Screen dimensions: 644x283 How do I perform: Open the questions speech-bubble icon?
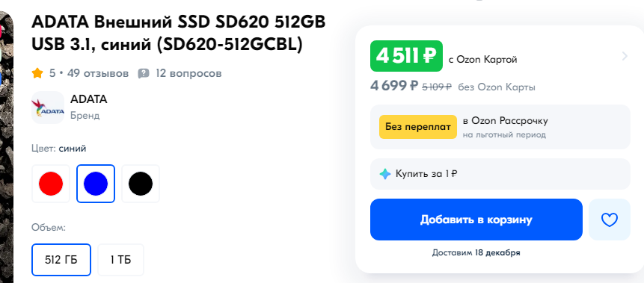144,73
